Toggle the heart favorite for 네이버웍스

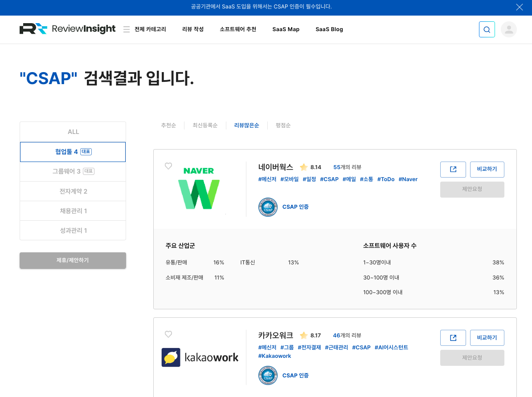coord(168,166)
